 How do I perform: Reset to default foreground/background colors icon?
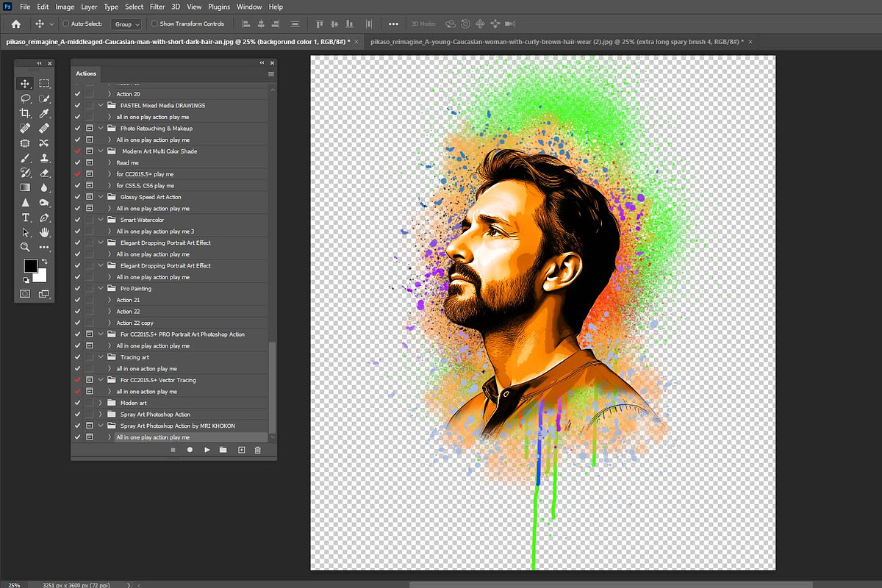[26, 280]
